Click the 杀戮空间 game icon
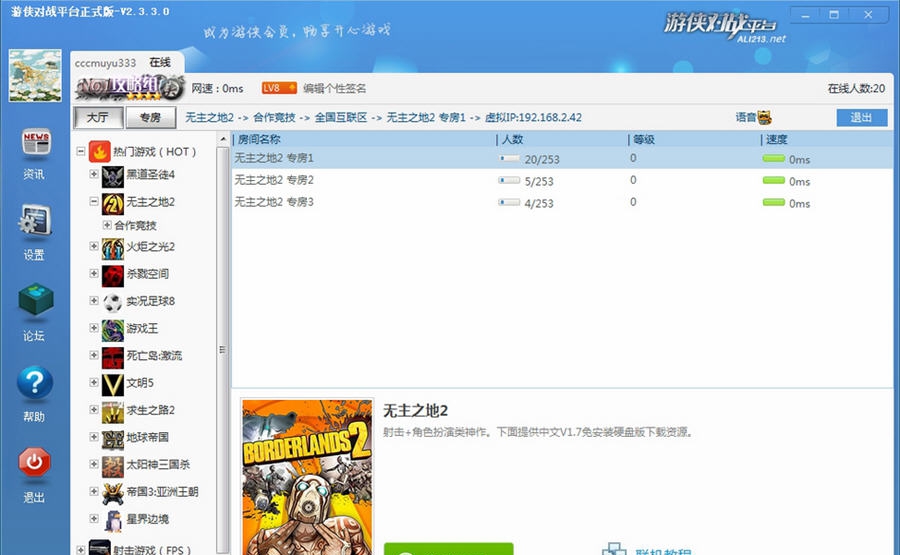Image resolution: width=900 pixels, height=555 pixels. [112, 276]
